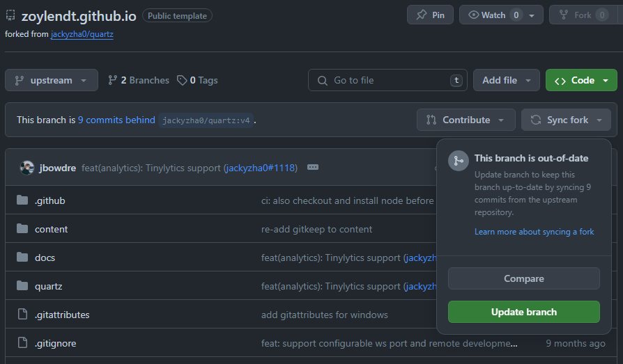Image resolution: width=623 pixels, height=364 pixels.
Task: Open commit 'feat: support configurable ws port'
Action: pos(390,343)
